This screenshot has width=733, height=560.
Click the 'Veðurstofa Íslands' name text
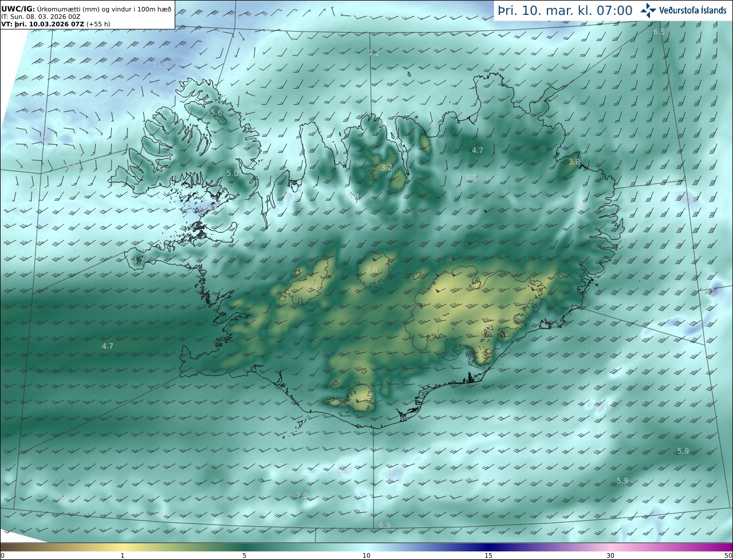point(693,10)
